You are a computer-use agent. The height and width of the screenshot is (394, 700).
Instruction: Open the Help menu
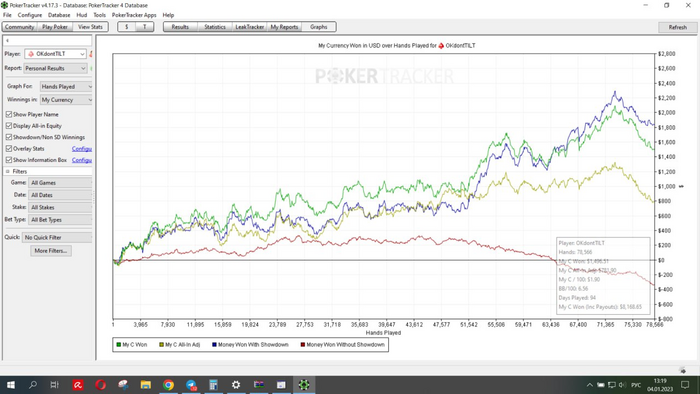(168, 15)
